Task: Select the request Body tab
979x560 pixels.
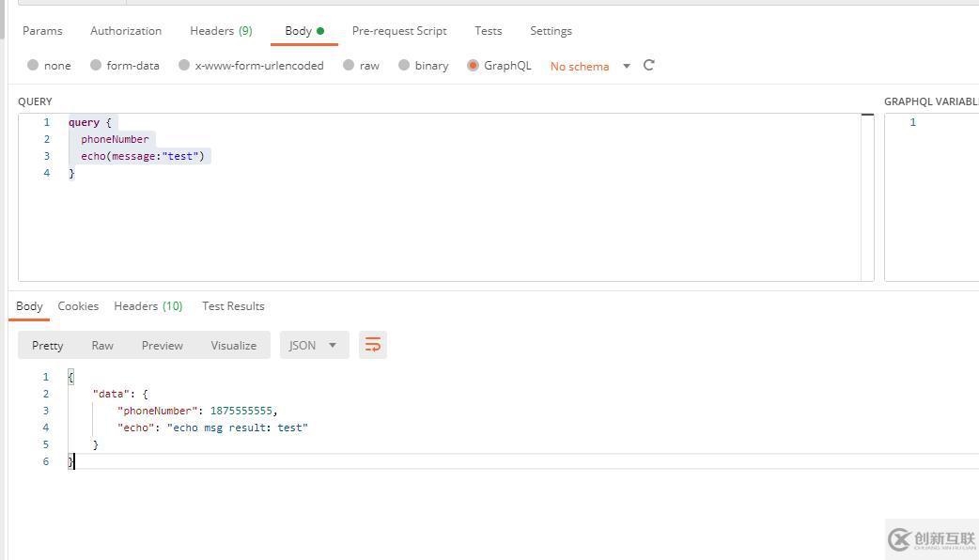Action: pyautogui.click(x=304, y=31)
